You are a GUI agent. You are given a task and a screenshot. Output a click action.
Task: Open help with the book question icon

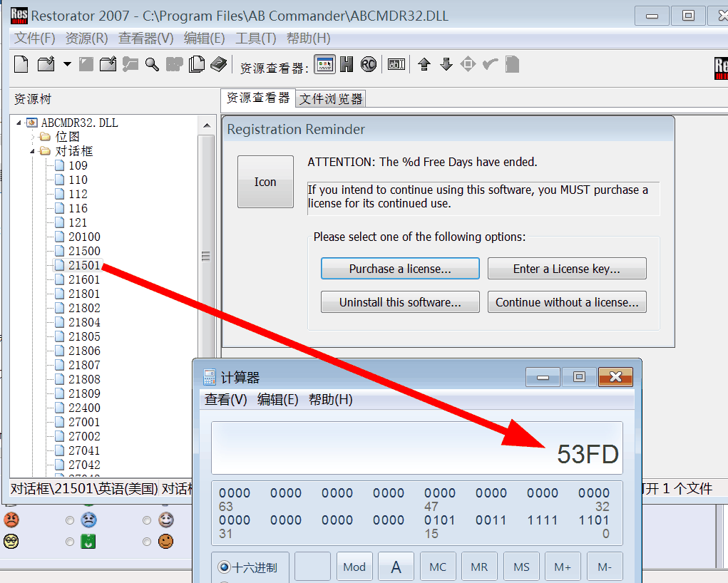219,64
